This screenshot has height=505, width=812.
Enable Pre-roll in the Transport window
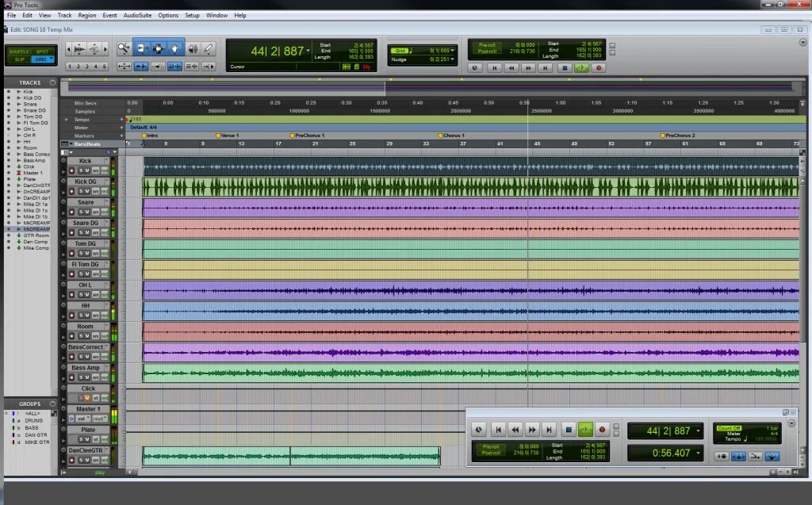pyautogui.click(x=492, y=445)
